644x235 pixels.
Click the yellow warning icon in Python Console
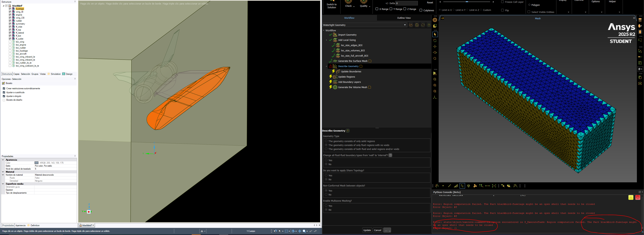click(631, 198)
